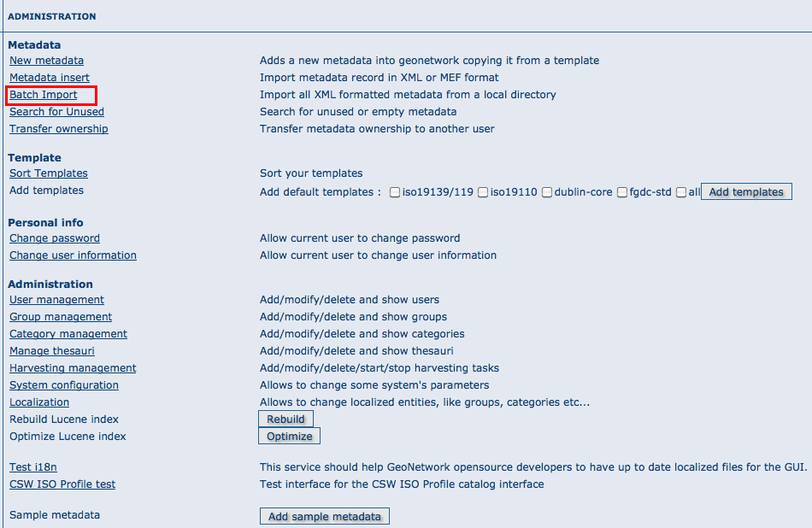
Task: Go to System configuration
Action: [x=63, y=384]
